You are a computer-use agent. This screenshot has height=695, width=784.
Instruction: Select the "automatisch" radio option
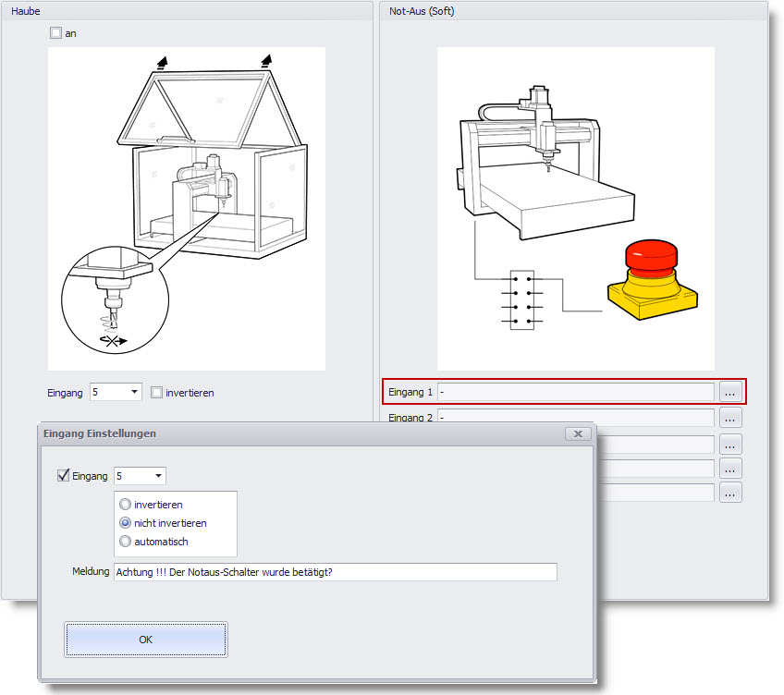[126, 542]
